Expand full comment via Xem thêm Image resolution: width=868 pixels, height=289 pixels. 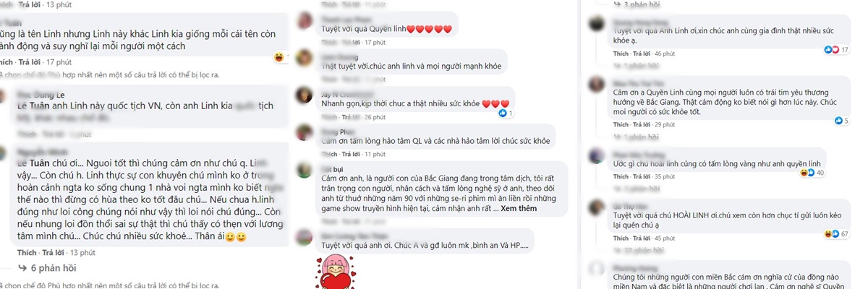[x=519, y=208]
